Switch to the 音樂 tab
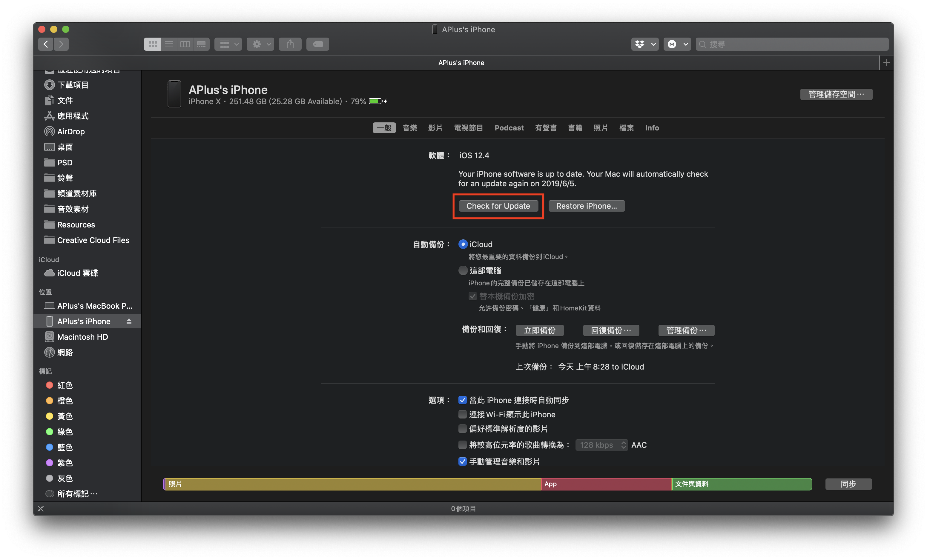 pos(410,128)
